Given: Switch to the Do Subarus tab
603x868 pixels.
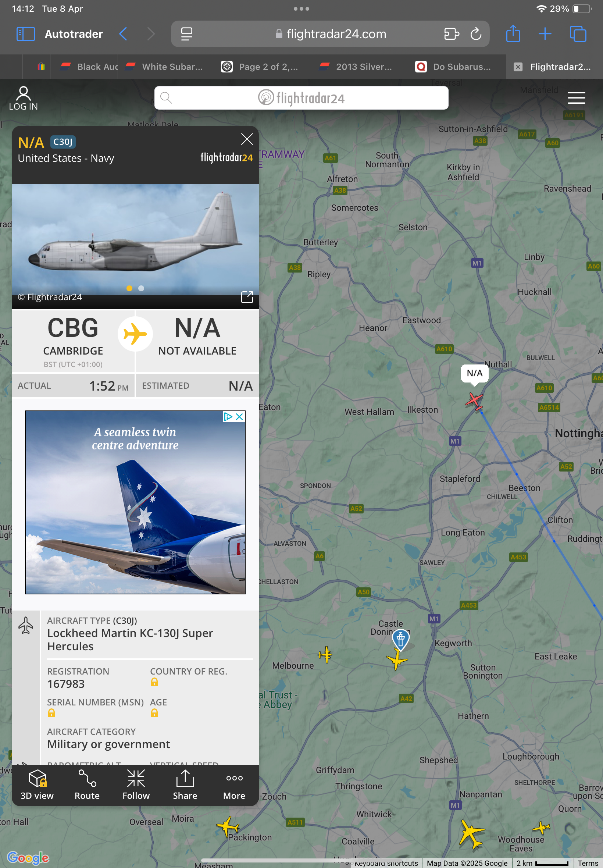Looking at the screenshot, I should pyautogui.click(x=457, y=67).
